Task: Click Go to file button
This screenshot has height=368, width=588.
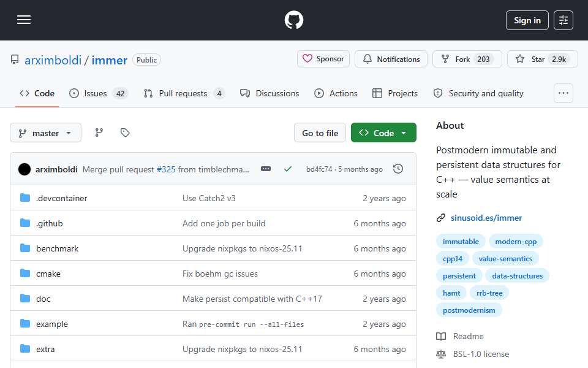Action: click(320, 133)
